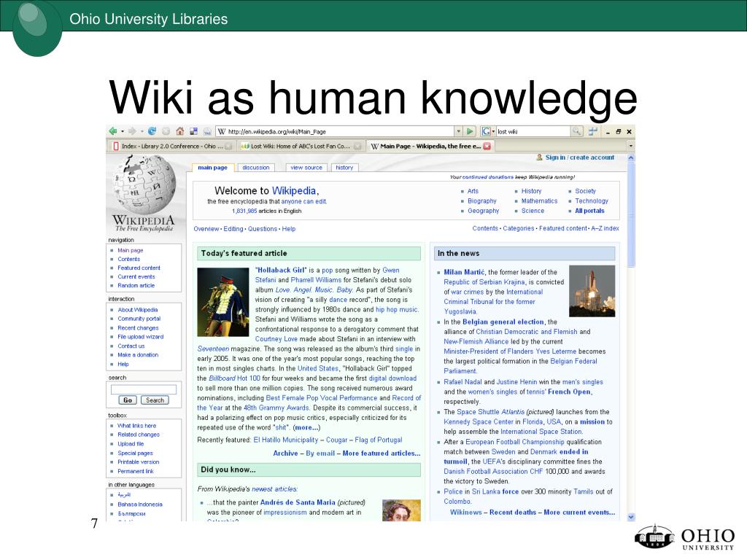Click the Make a donation link
This screenshot has width=747, height=560.
pos(138,355)
